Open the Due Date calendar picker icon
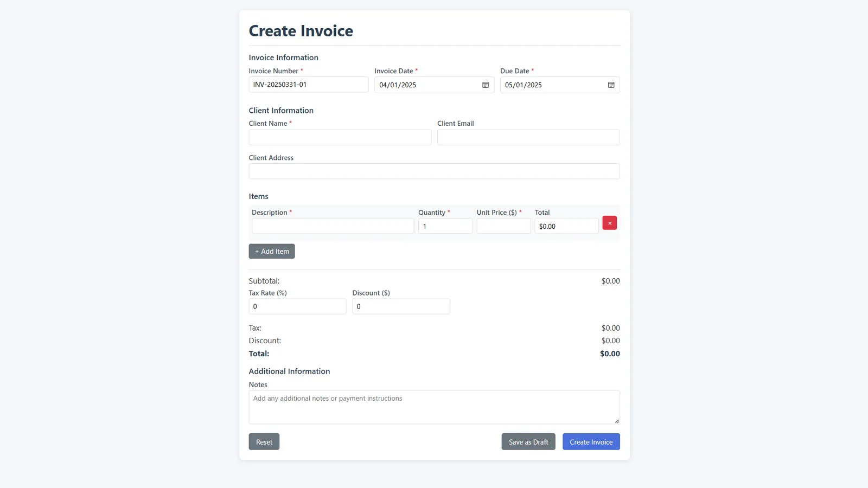The height and width of the screenshot is (488, 868). pyautogui.click(x=611, y=85)
